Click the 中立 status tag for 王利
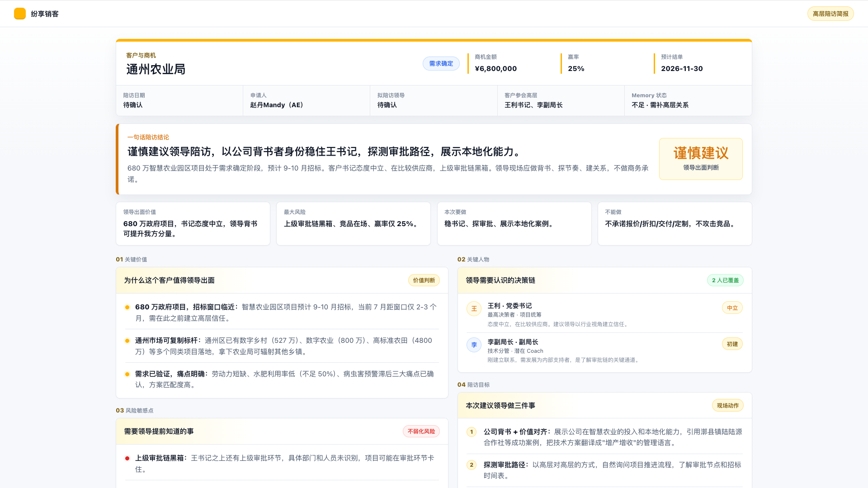Image resolution: width=868 pixels, height=488 pixels. tap(732, 308)
